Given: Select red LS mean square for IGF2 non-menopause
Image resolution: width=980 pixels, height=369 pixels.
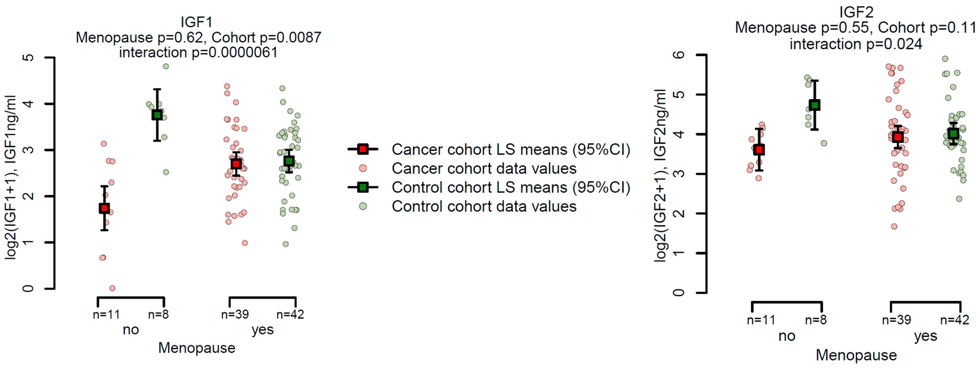Looking at the screenshot, I should click(759, 150).
